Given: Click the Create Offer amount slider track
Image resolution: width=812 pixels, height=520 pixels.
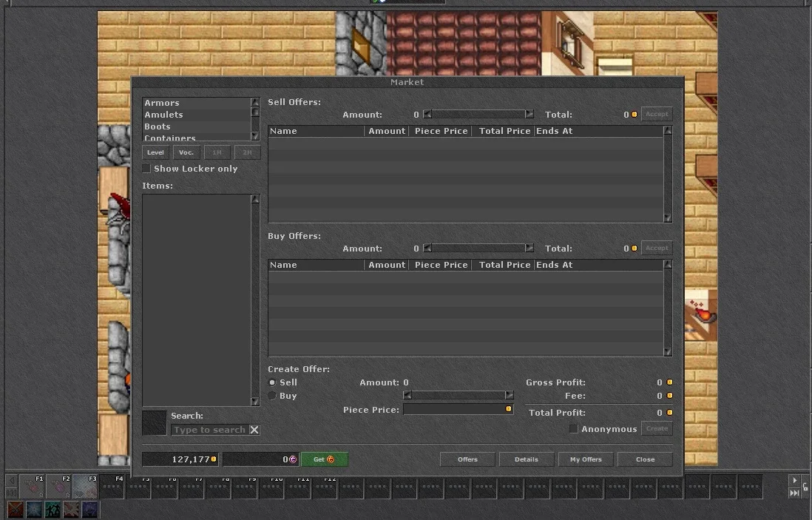Looking at the screenshot, I should (459, 395).
